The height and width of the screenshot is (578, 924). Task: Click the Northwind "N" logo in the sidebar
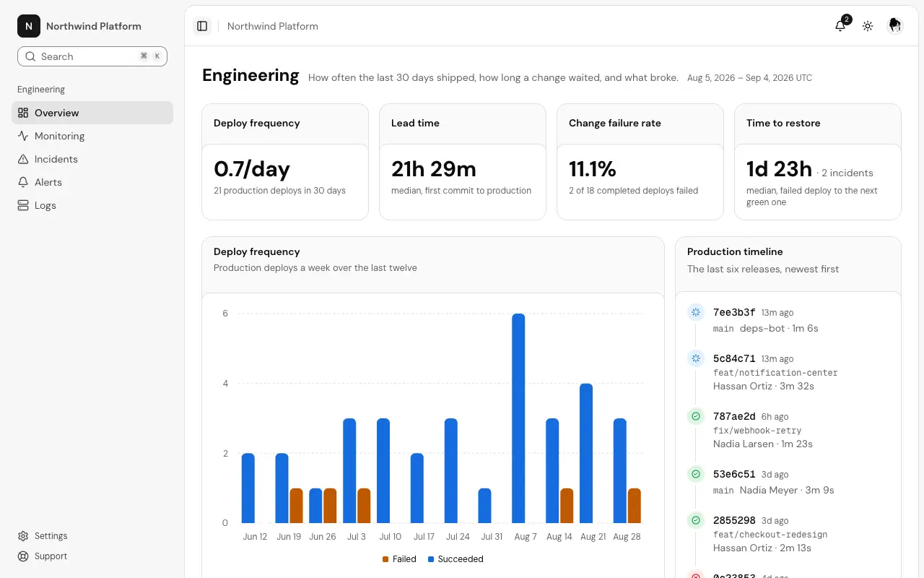click(29, 26)
